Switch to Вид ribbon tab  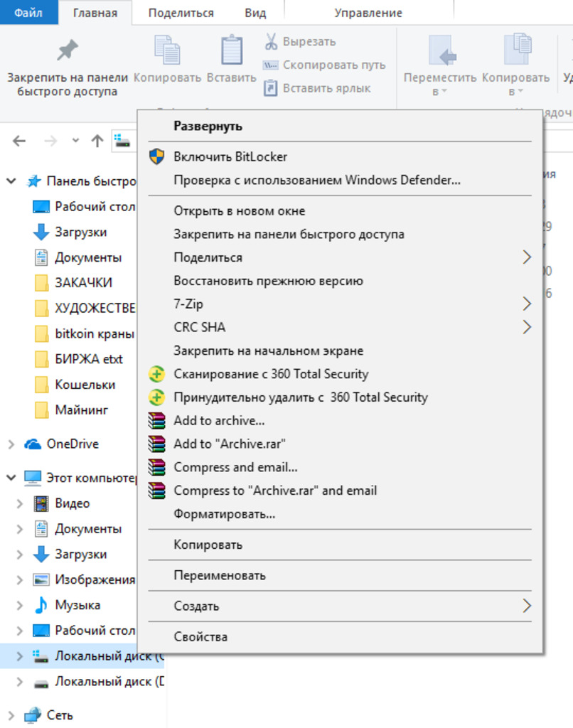tap(255, 13)
